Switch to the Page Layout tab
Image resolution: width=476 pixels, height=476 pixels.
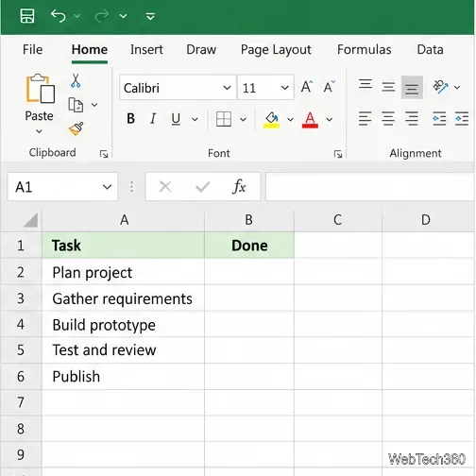(x=276, y=50)
